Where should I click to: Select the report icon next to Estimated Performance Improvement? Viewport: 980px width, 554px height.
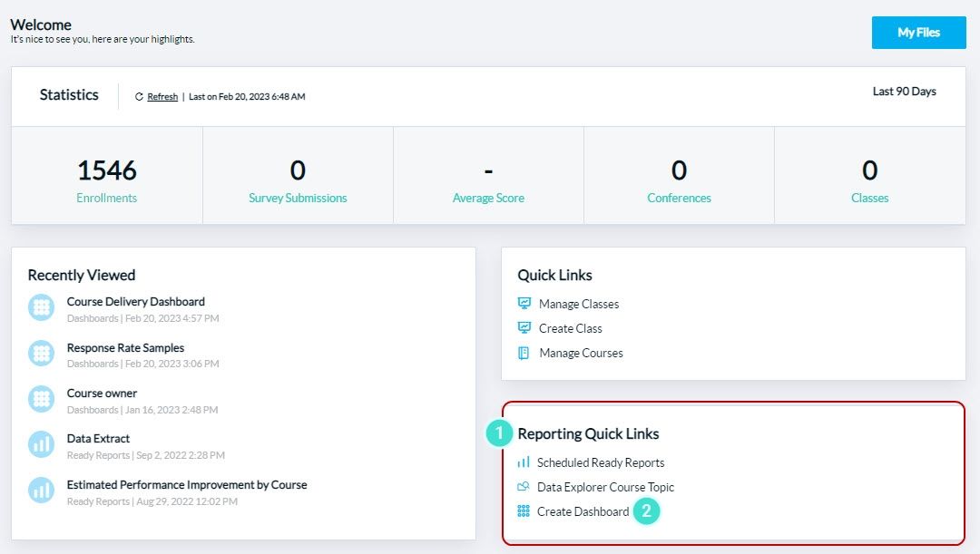(x=40, y=491)
